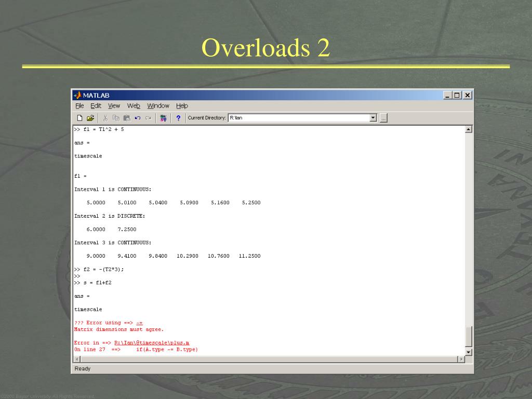This screenshot has height=399, width=532.
Task: Click the value 7.2500 in output
Action: click(127, 229)
